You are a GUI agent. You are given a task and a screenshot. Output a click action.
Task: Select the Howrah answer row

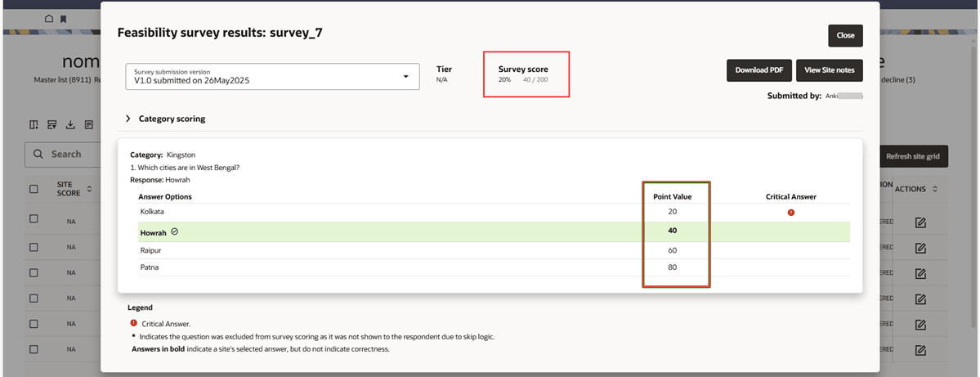pyautogui.click(x=494, y=231)
